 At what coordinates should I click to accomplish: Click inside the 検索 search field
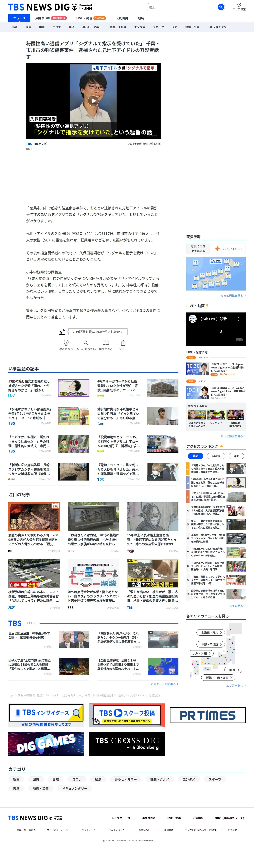pyautogui.click(x=182, y=7)
